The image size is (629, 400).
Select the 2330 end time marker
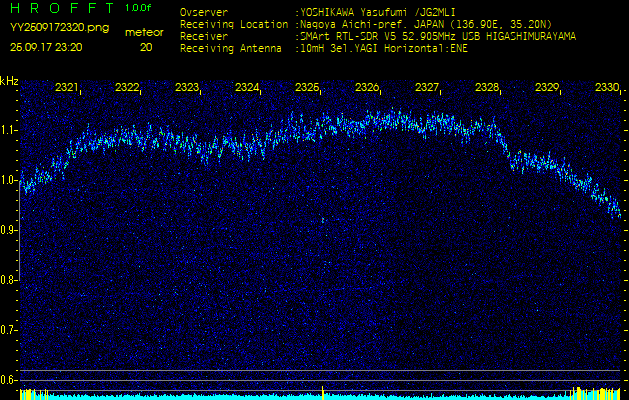(x=607, y=88)
